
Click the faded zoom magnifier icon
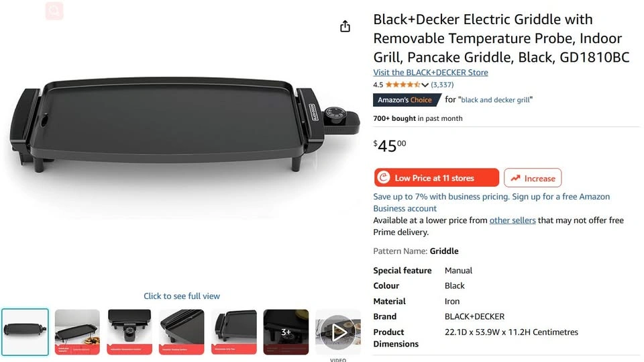[x=54, y=11]
